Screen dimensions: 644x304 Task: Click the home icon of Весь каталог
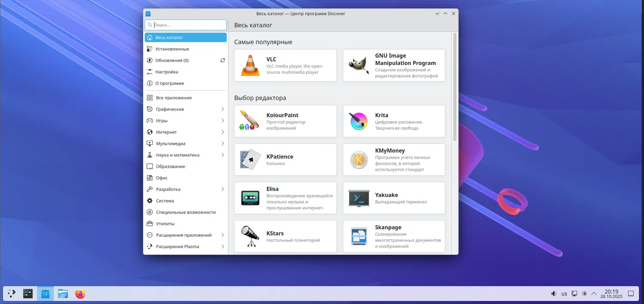point(150,37)
